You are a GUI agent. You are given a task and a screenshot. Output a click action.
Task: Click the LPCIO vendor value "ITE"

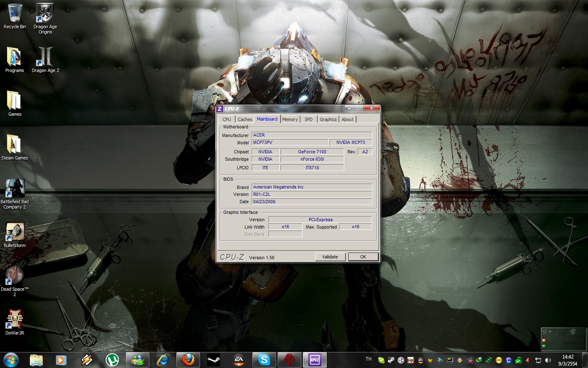pyautogui.click(x=265, y=168)
